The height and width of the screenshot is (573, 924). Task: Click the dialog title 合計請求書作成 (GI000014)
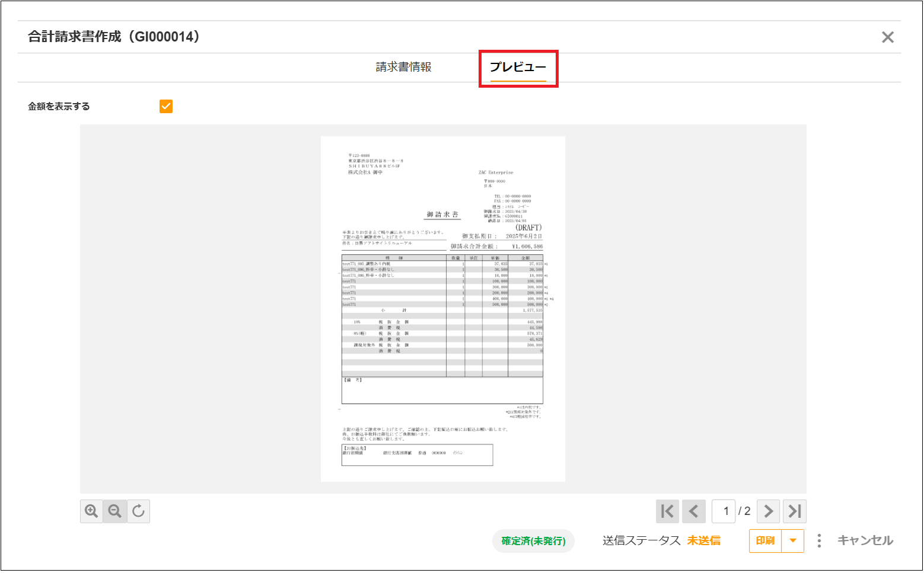coord(114,37)
